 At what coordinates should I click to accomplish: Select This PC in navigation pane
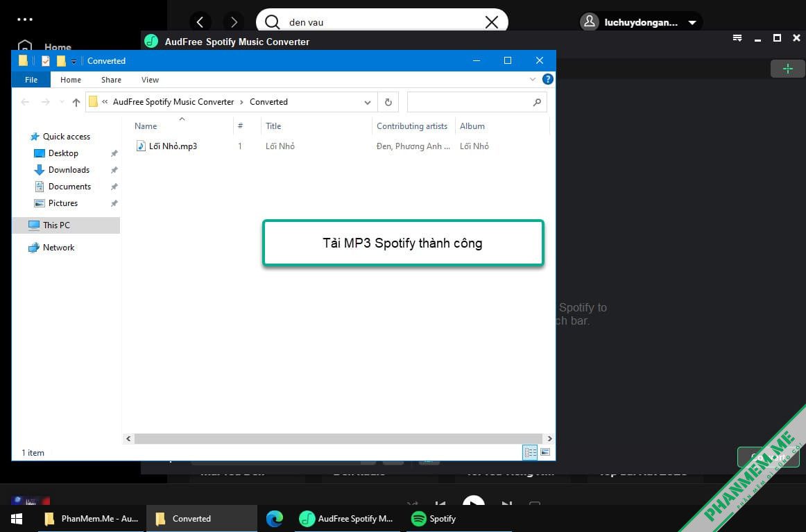(66, 225)
